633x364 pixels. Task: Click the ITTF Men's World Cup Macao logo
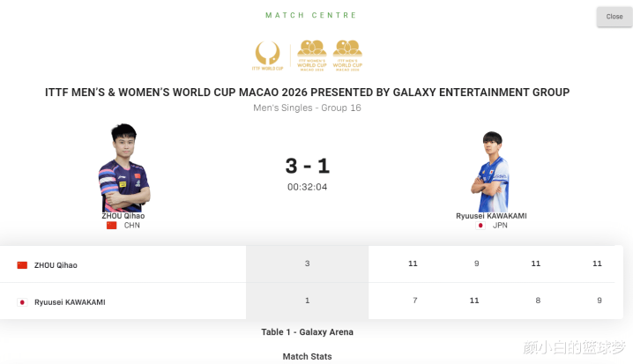click(347, 55)
